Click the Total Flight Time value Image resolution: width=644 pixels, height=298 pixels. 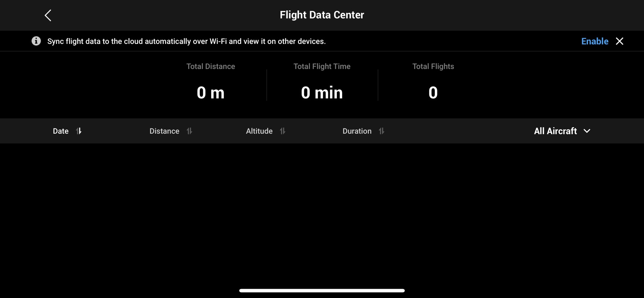(322, 92)
